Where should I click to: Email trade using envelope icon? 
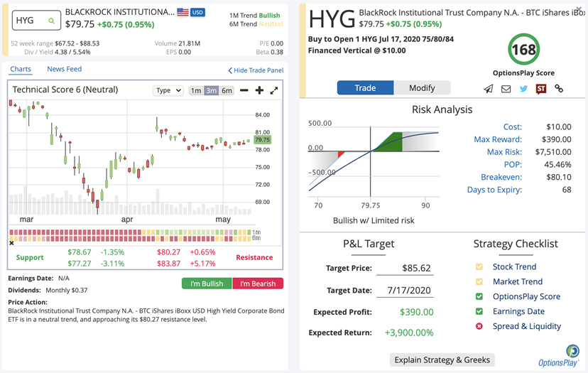click(x=506, y=89)
